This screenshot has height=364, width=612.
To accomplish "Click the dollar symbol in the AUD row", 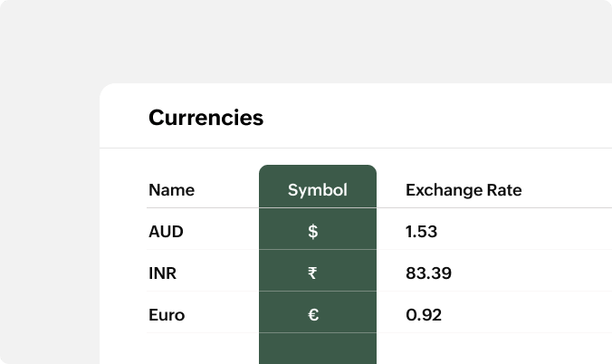I will [x=313, y=232].
